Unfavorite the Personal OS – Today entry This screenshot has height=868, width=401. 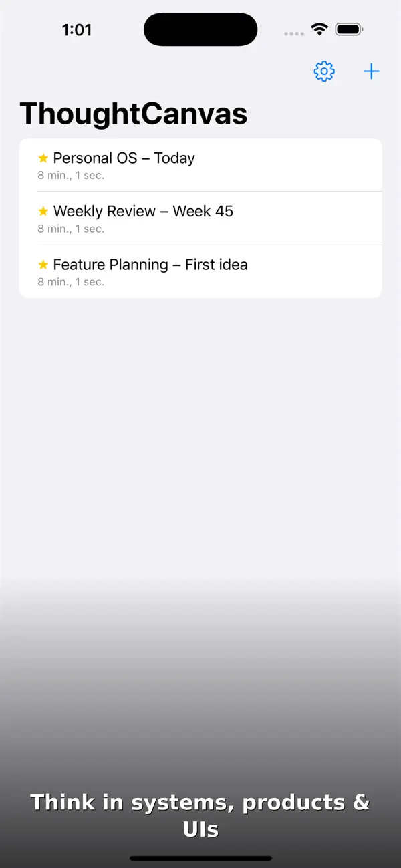(43, 158)
